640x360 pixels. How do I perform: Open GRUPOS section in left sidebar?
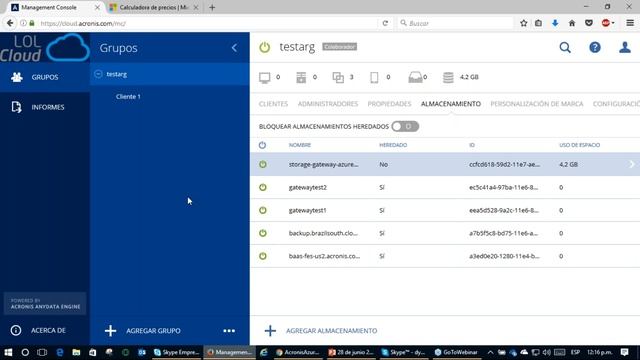[45, 77]
